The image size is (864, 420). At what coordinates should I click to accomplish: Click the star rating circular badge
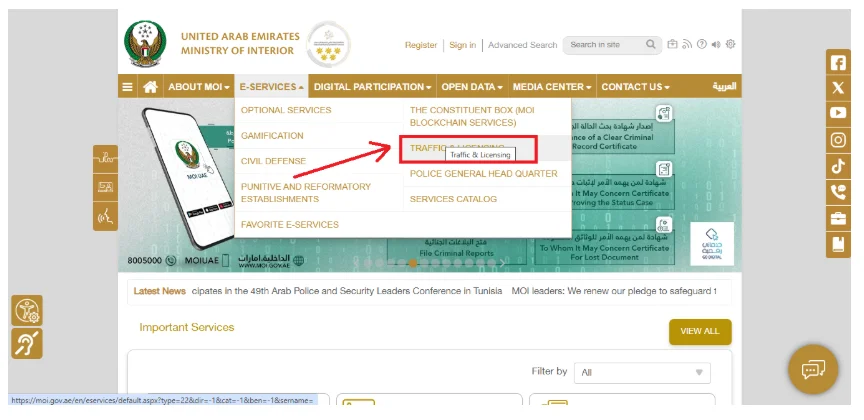[x=328, y=44]
